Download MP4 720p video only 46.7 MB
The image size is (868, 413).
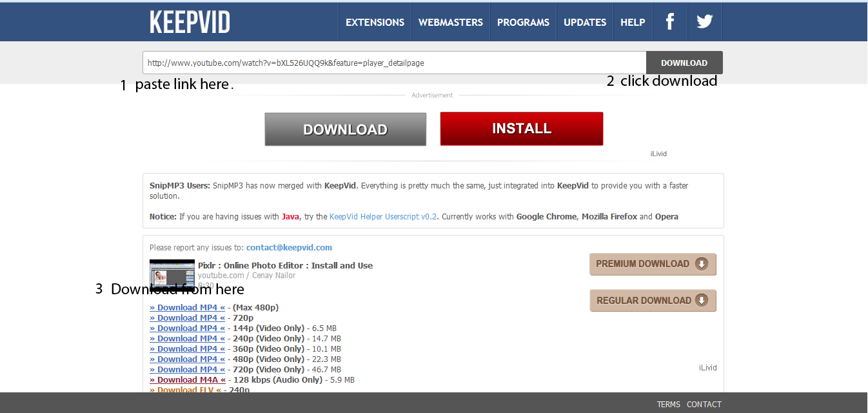coord(188,370)
